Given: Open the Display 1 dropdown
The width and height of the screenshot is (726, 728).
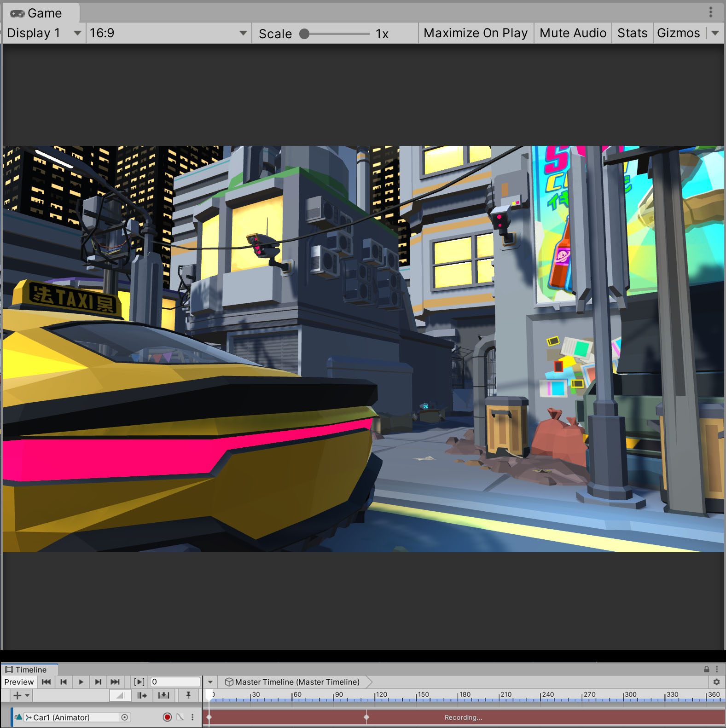Looking at the screenshot, I should [x=44, y=33].
